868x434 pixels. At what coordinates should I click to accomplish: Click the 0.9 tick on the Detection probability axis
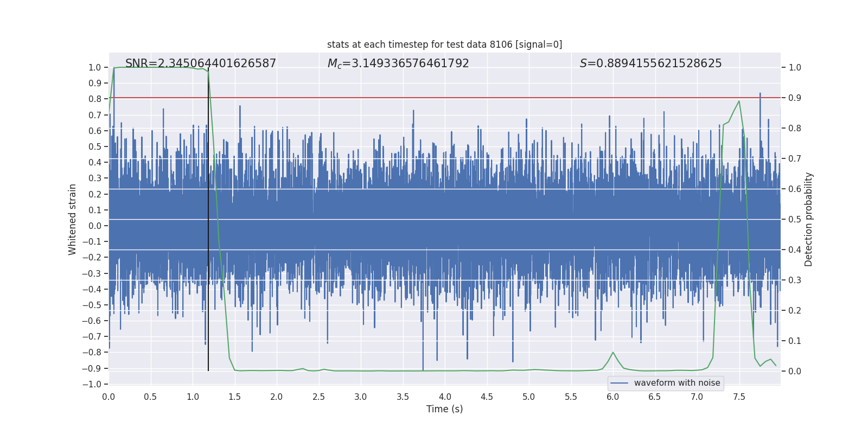(x=795, y=98)
